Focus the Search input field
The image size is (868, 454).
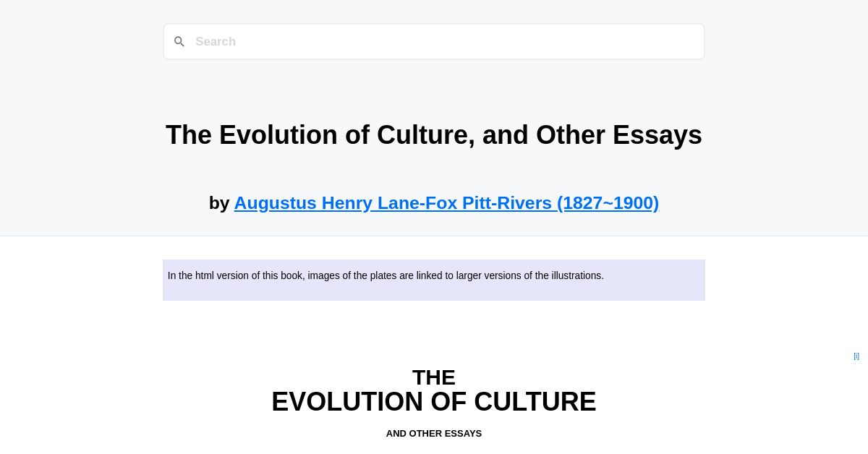tap(434, 42)
